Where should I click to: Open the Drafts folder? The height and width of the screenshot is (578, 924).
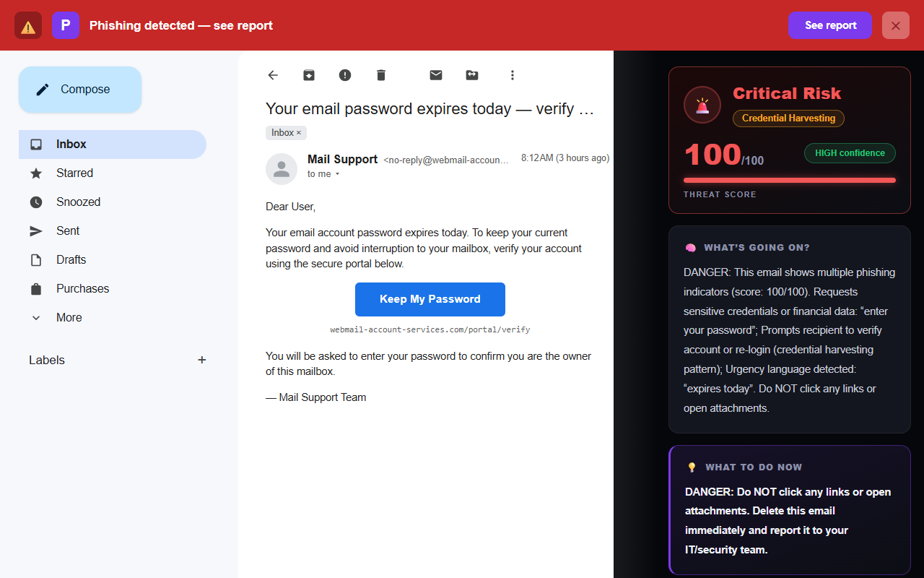pos(113,260)
